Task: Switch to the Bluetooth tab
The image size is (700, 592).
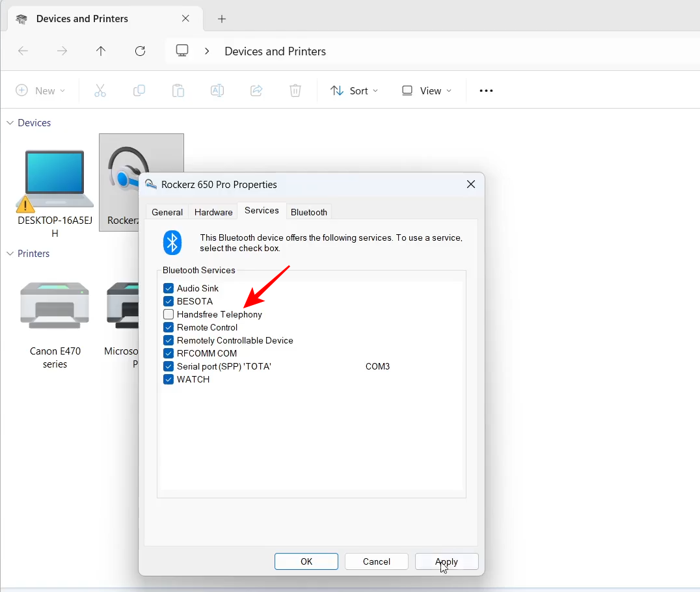Action: (x=309, y=212)
